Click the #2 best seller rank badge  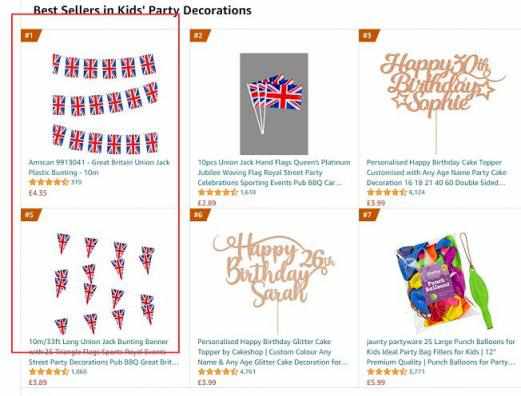tap(200, 35)
